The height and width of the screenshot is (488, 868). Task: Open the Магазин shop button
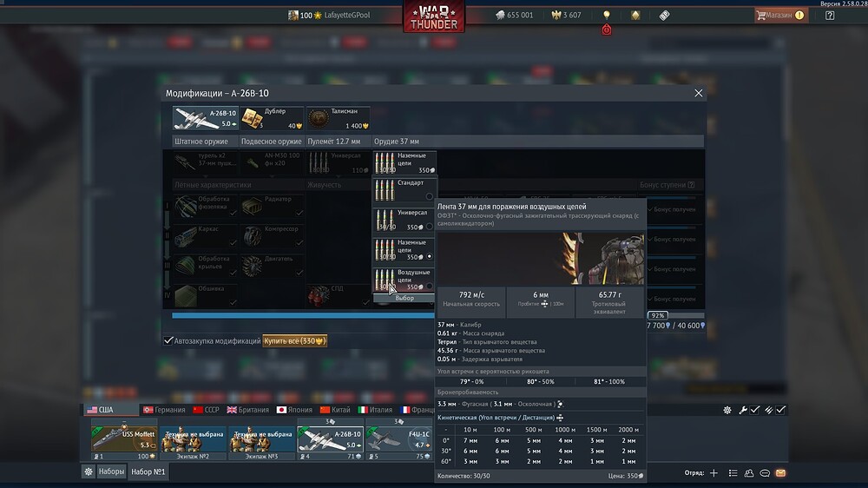[780, 15]
